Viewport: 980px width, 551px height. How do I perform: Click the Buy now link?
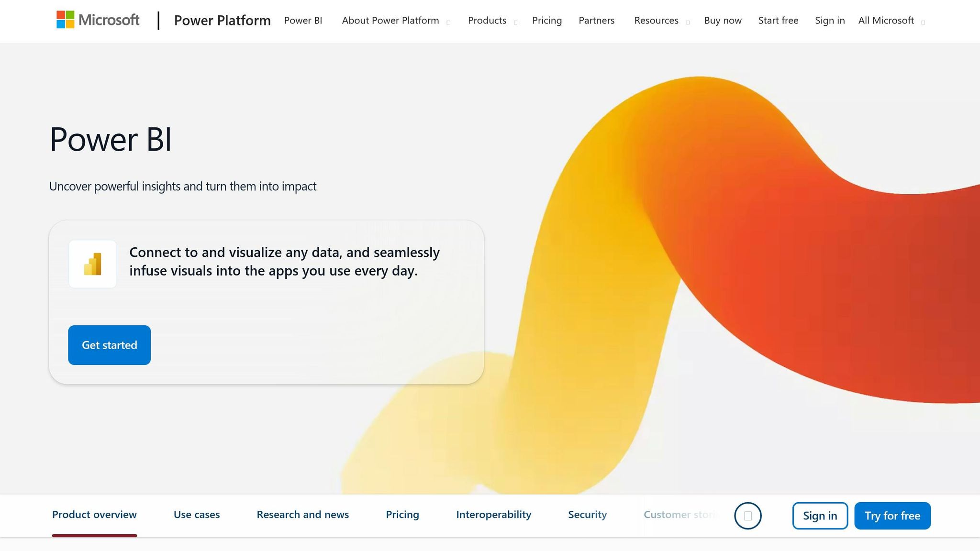coord(723,21)
